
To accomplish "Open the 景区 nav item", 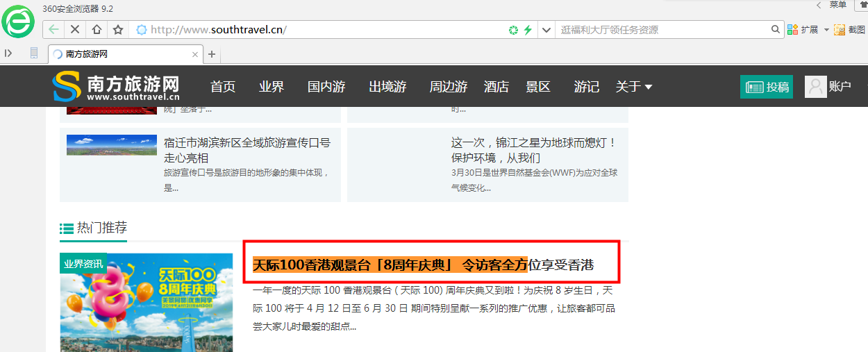I will [538, 87].
